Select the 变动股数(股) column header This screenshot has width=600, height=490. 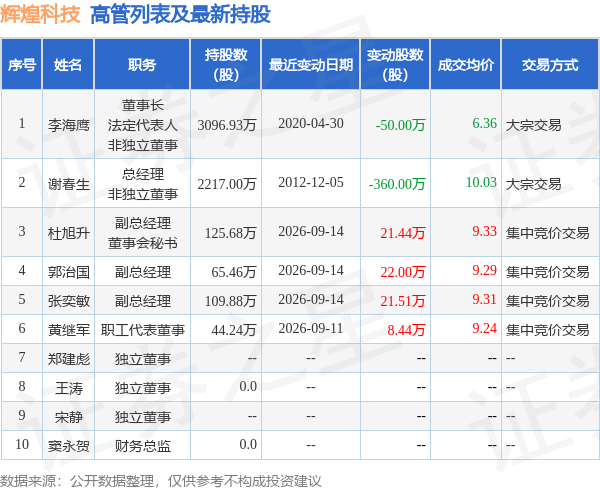coord(395,64)
